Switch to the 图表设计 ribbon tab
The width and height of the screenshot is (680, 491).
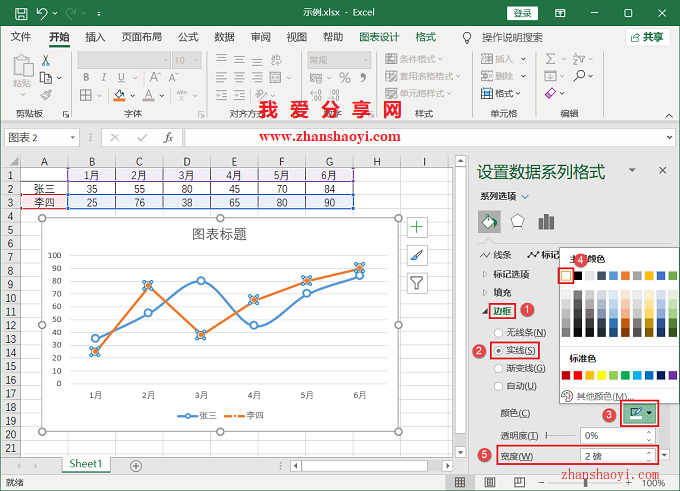[x=379, y=37]
